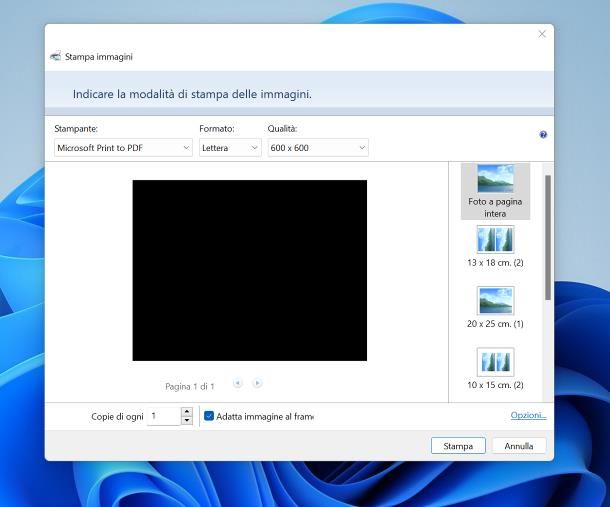Click the blue help question mark icon
The image size is (610, 507).
543,135
